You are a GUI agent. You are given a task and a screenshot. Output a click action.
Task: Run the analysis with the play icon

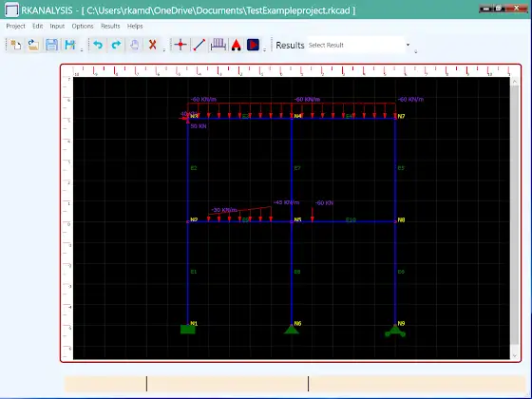253,45
